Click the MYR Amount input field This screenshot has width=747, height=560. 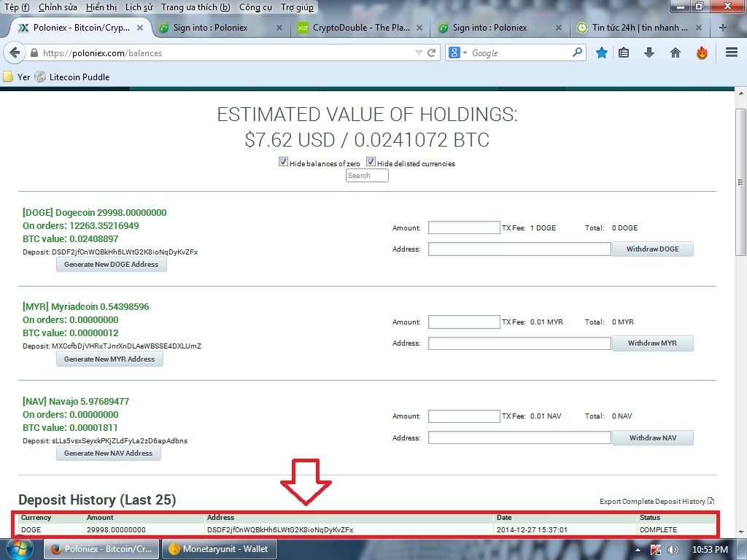(x=464, y=322)
